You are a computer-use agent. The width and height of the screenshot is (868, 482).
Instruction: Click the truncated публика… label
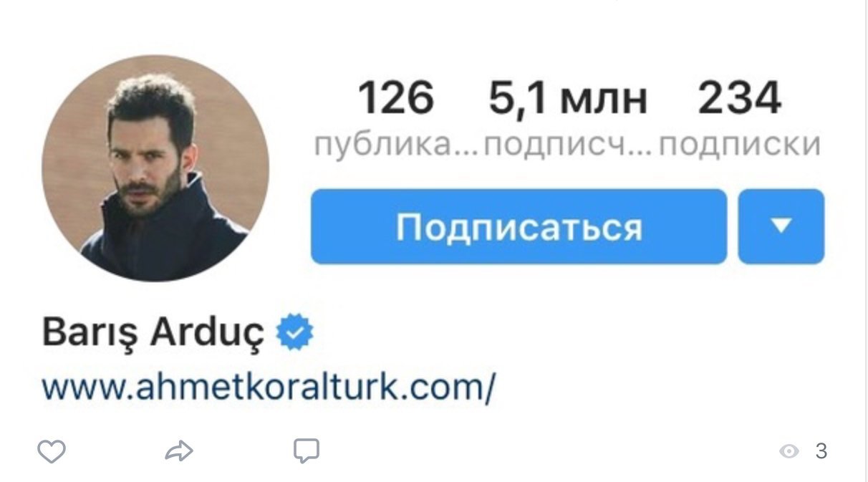398,145
